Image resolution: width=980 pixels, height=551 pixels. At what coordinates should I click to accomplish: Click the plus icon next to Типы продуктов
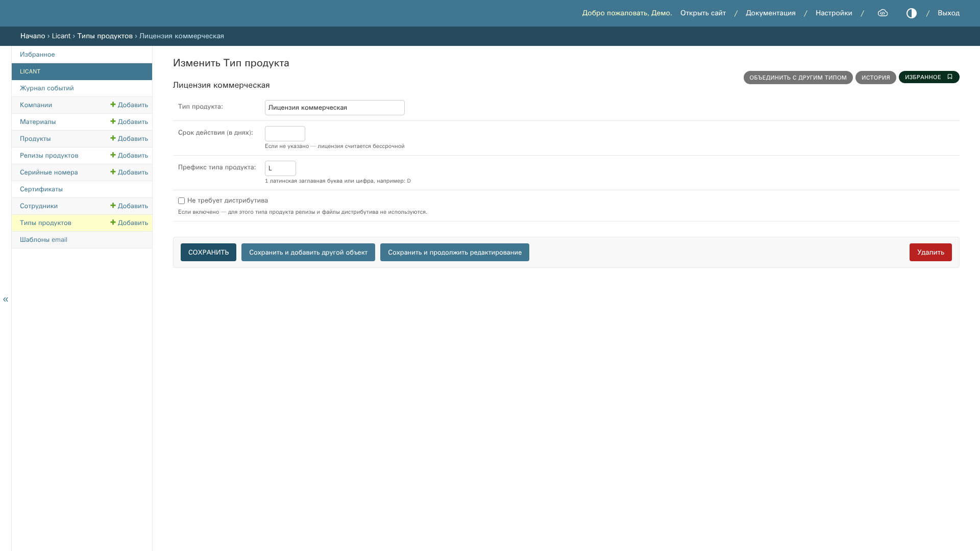[113, 222]
